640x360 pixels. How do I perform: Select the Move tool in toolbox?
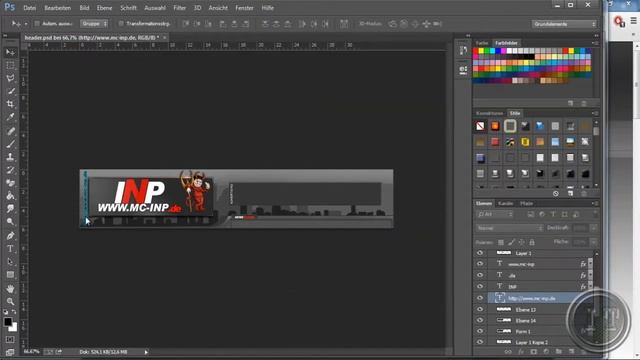pos(11,53)
